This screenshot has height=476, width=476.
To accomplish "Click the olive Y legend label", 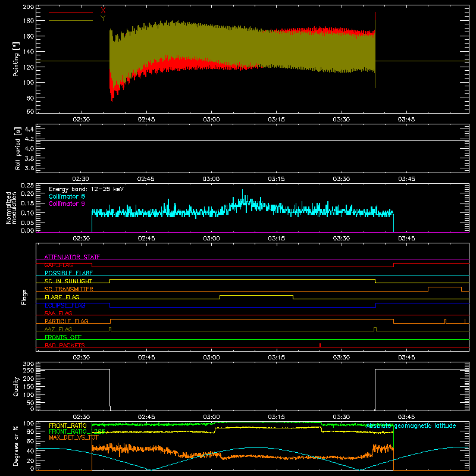I will coord(103,18).
